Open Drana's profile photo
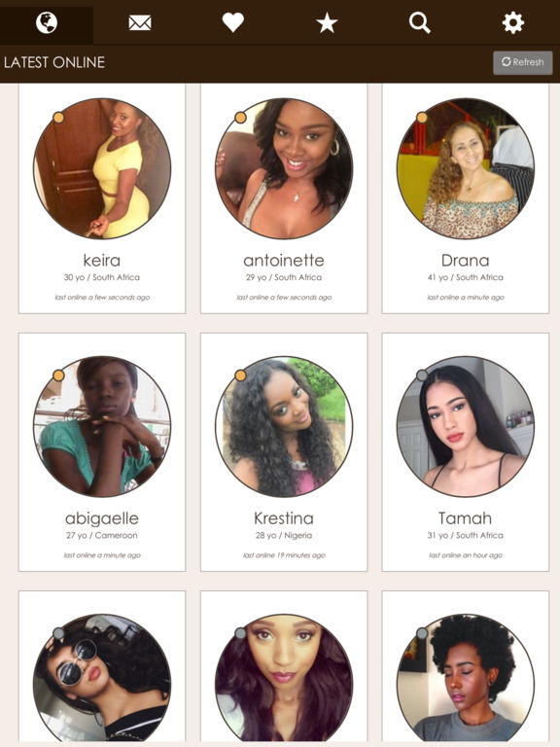Screen dimensions: 560x747 click(x=466, y=168)
